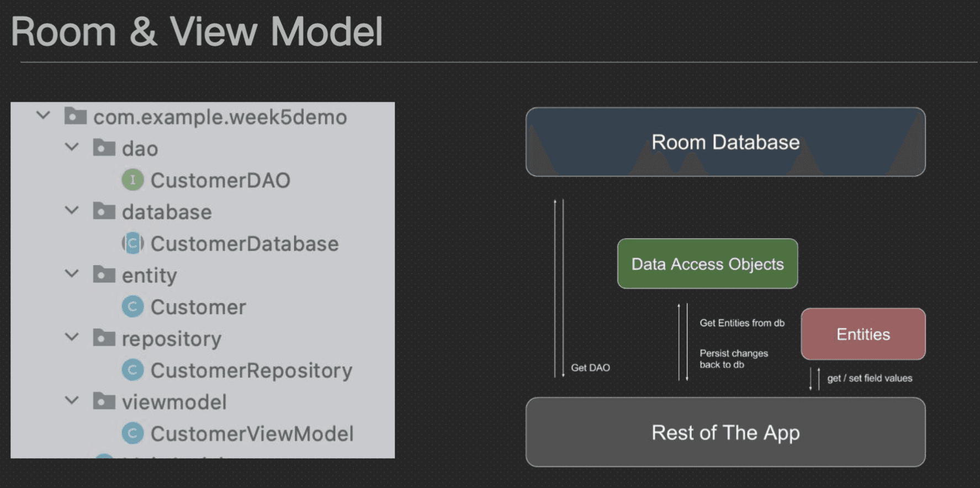
Task: Collapse the viewmodel folder chevron
Action: [x=72, y=400]
